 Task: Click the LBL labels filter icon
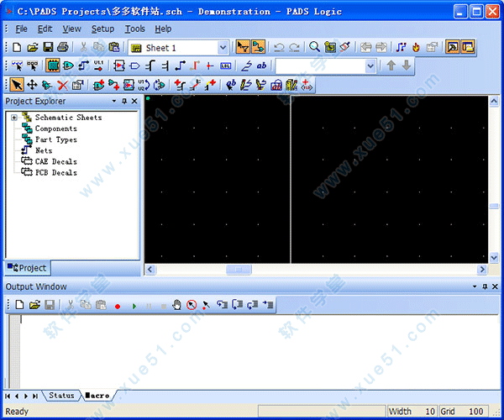click(225, 66)
